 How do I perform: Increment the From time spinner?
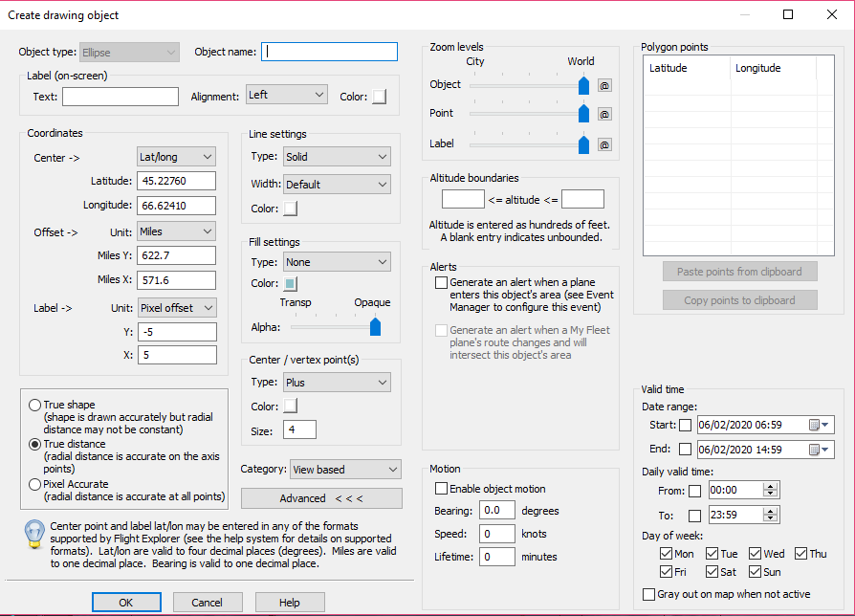[771, 486]
